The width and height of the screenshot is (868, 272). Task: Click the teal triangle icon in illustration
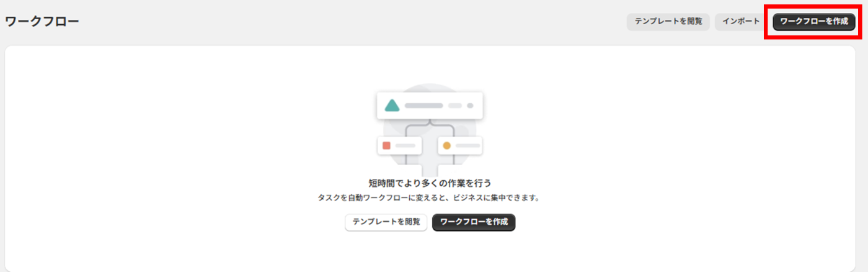[x=392, y=106]
